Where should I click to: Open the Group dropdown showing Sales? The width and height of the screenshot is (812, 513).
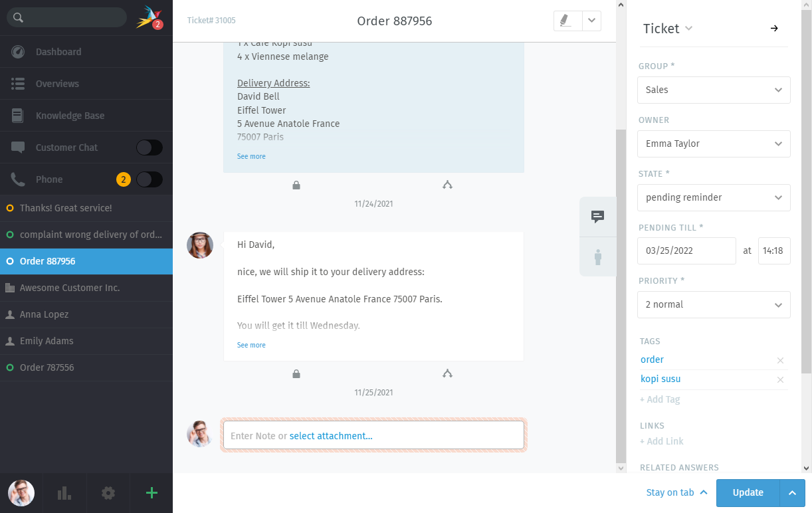(714, 90)
